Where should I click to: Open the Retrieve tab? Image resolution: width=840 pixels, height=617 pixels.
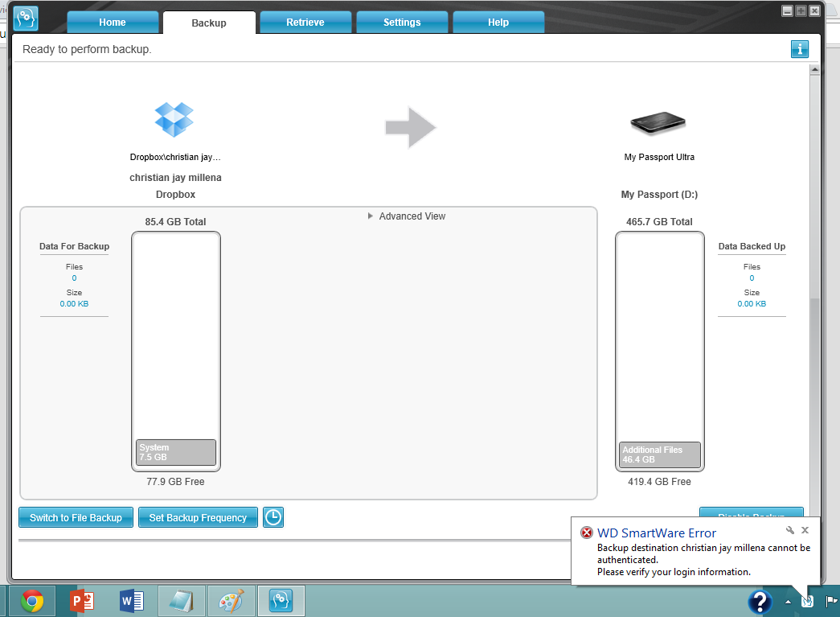click(305, 23)
